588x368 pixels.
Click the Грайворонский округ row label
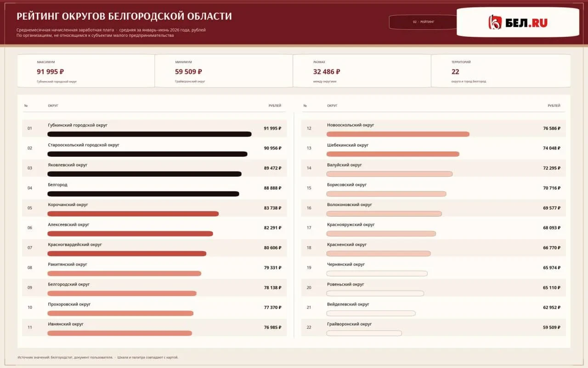(x=350, y=324)
